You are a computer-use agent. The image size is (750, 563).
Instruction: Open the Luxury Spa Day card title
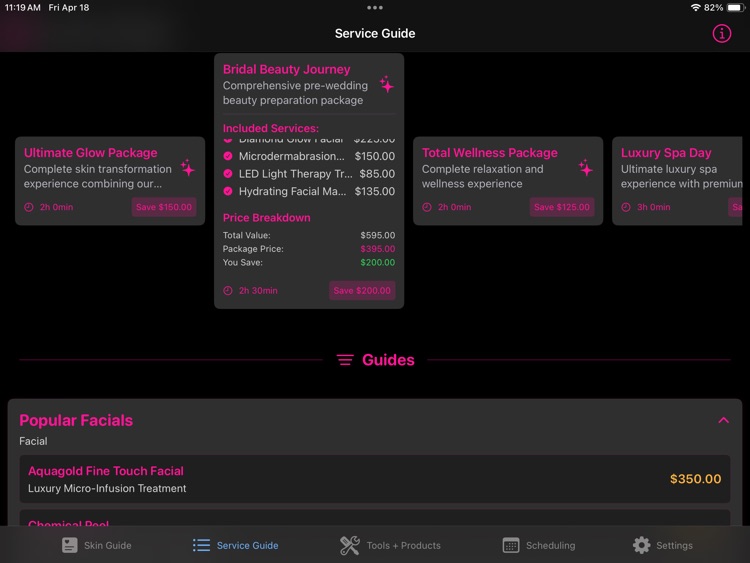point(666,153)
